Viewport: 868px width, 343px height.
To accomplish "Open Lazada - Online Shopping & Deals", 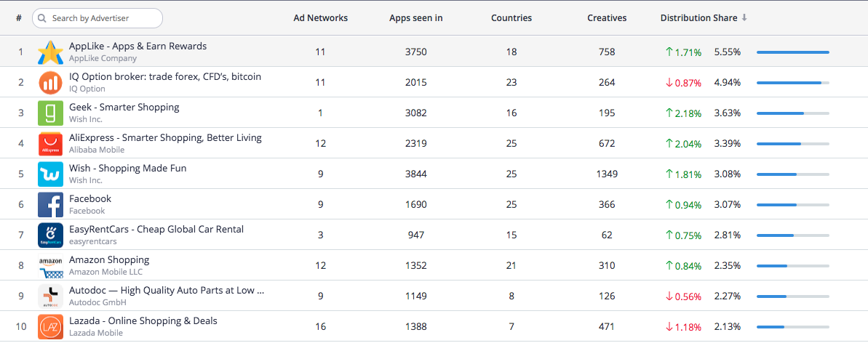I will [x=143, y=321].
